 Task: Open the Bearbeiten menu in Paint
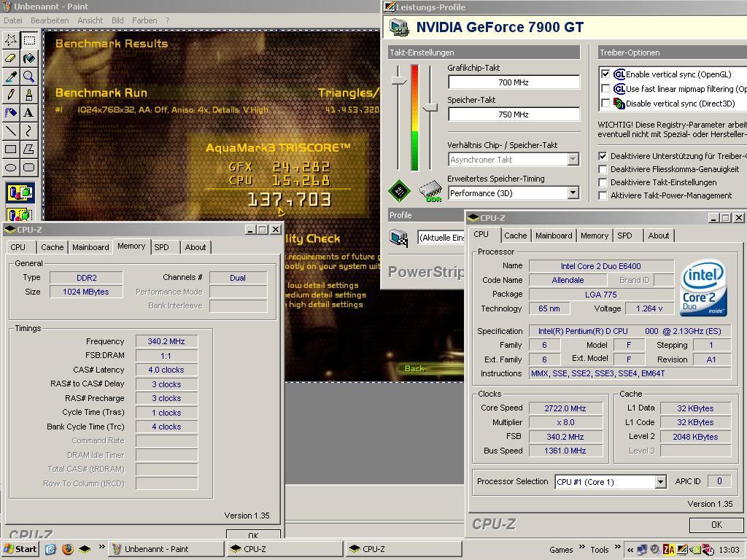(50, 20)
